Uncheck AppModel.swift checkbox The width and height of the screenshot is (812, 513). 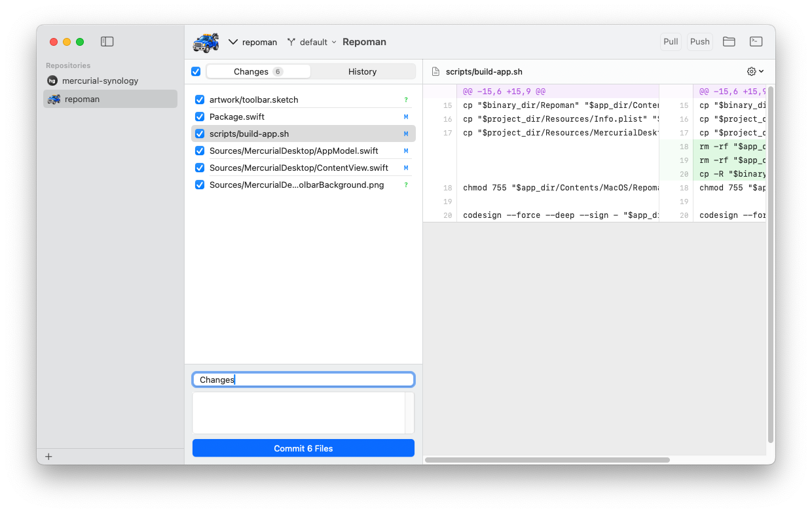(x=200, y=151)
